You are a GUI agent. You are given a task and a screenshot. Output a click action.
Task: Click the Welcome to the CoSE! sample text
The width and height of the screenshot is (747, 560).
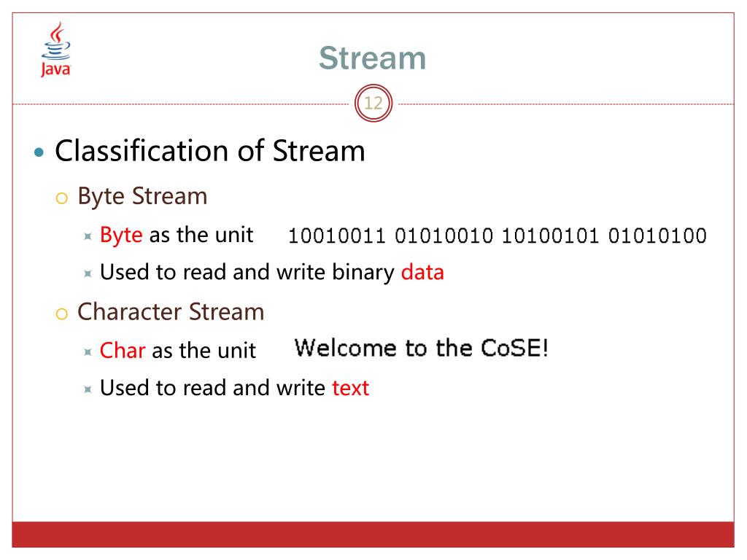[x=422, y=348]
